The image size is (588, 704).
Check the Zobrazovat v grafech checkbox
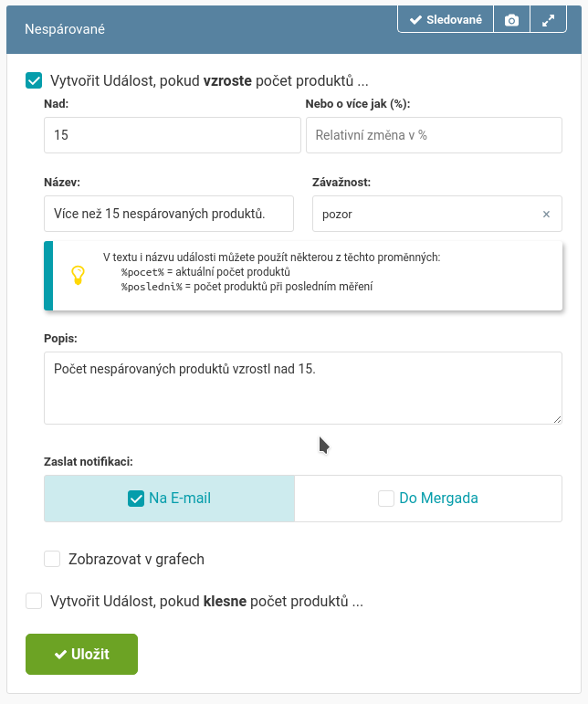pos(52,559)
